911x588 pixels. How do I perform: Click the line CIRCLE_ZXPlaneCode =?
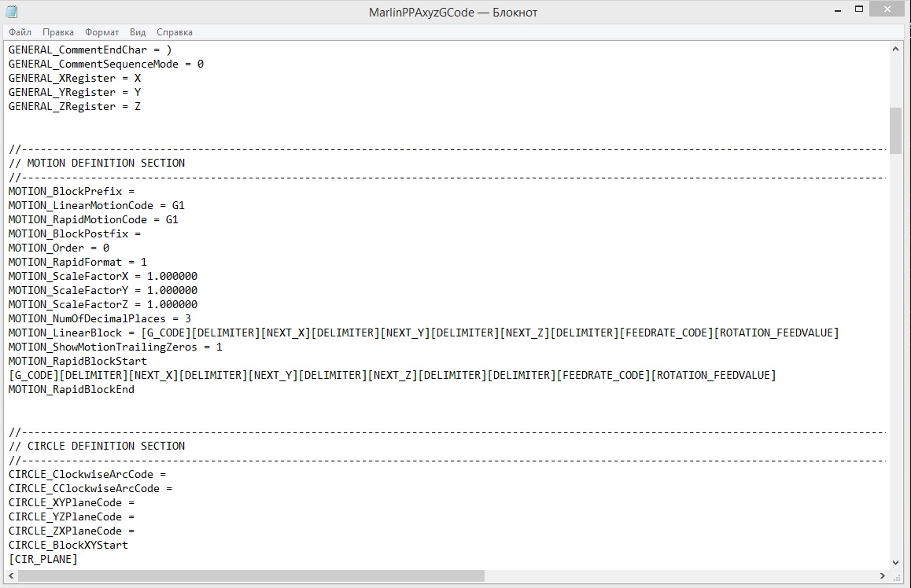click(x=72, y=531)
